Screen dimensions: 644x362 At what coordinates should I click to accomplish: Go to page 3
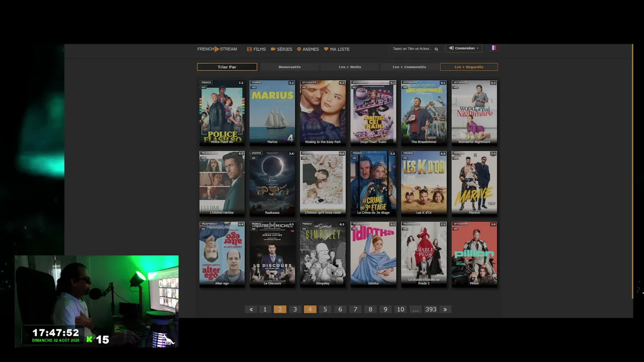pyautogui.click(x=295, y=309)
